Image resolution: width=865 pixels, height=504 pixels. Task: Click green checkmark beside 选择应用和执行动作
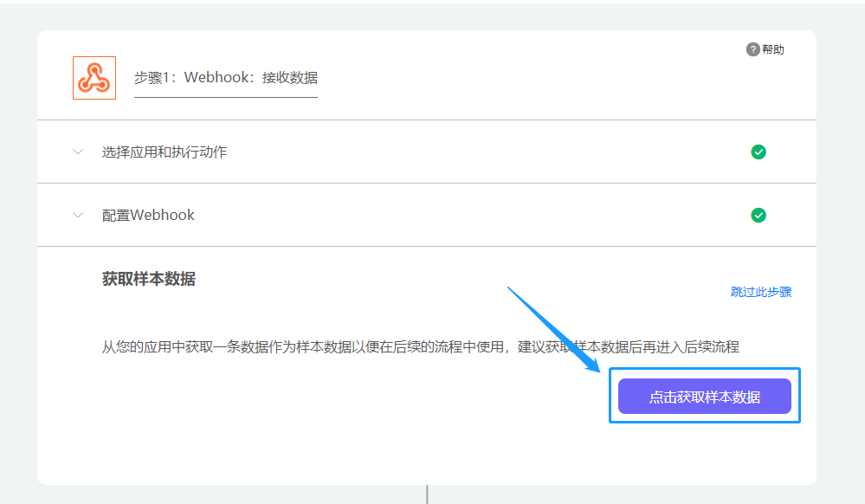point(758,152)
